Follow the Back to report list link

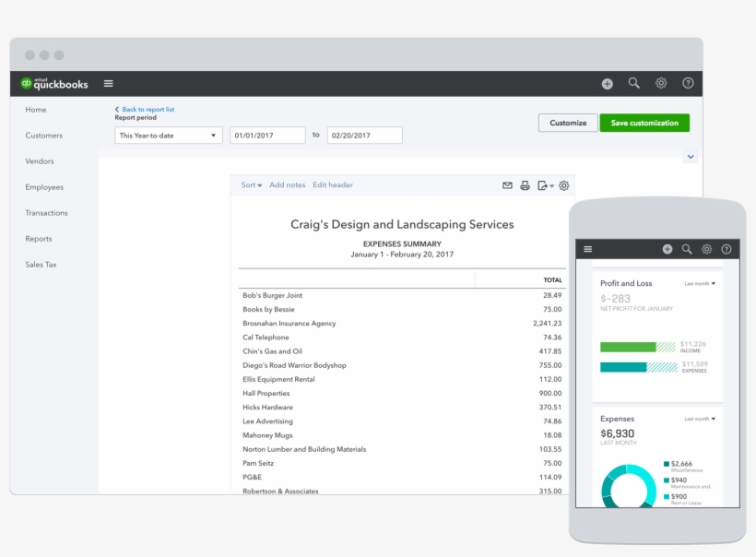(144, 109)
